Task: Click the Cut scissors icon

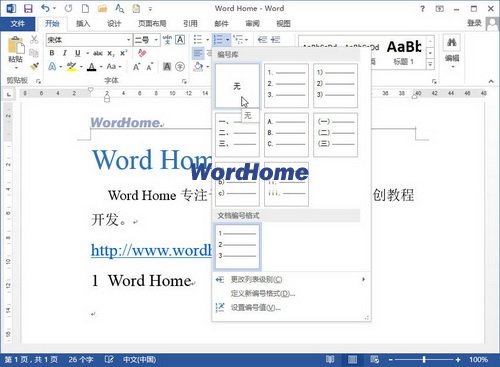Action: 34,40
